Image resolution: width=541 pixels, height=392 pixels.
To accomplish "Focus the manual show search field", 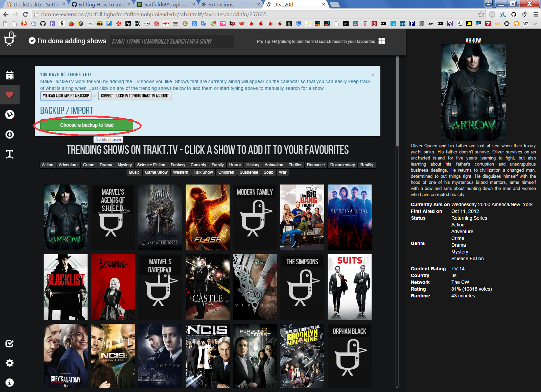I will (172, 41).
